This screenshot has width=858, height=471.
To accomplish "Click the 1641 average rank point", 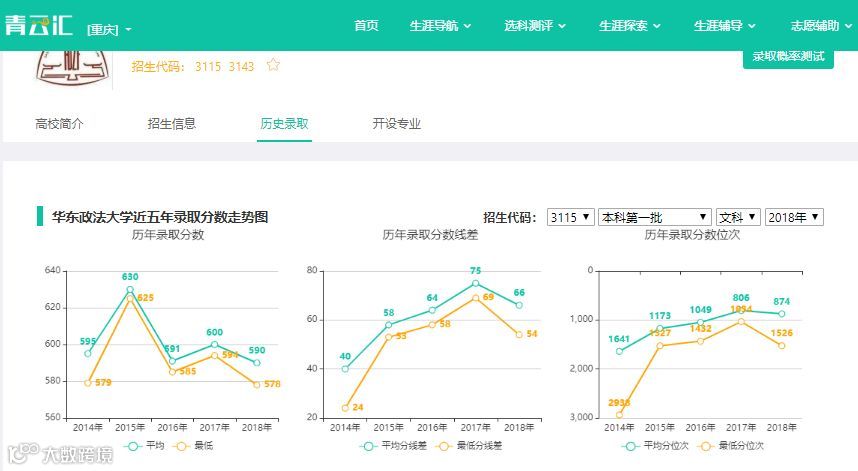I will tap(619, 351).
